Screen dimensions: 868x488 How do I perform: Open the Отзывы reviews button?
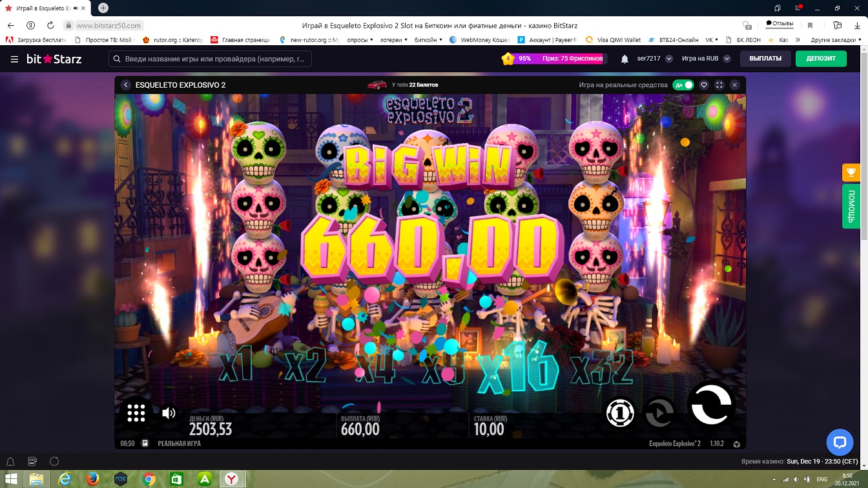click(780, 24)
